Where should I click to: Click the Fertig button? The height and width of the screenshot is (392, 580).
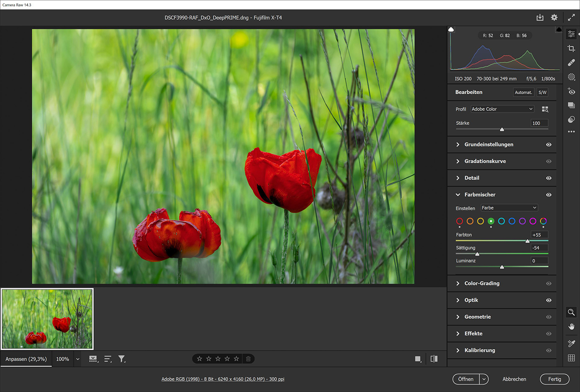click(x=554, y=379)
